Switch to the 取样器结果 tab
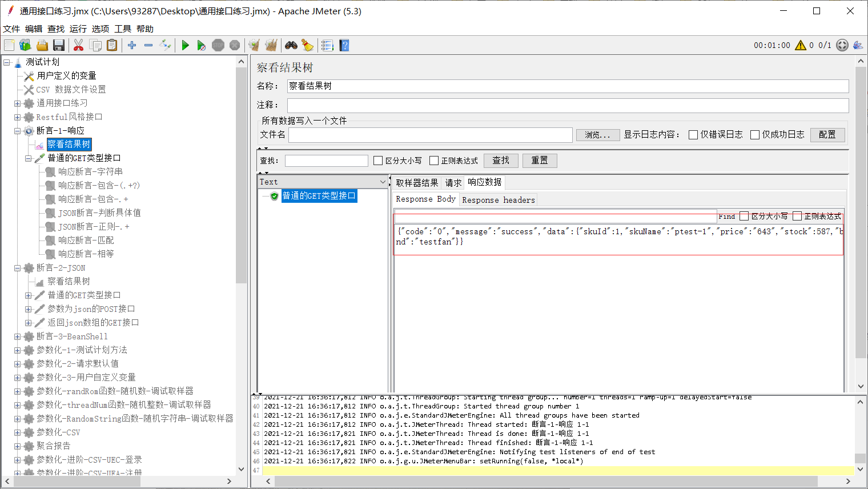This screenshot has width=868, height=489. coord(417,183)
